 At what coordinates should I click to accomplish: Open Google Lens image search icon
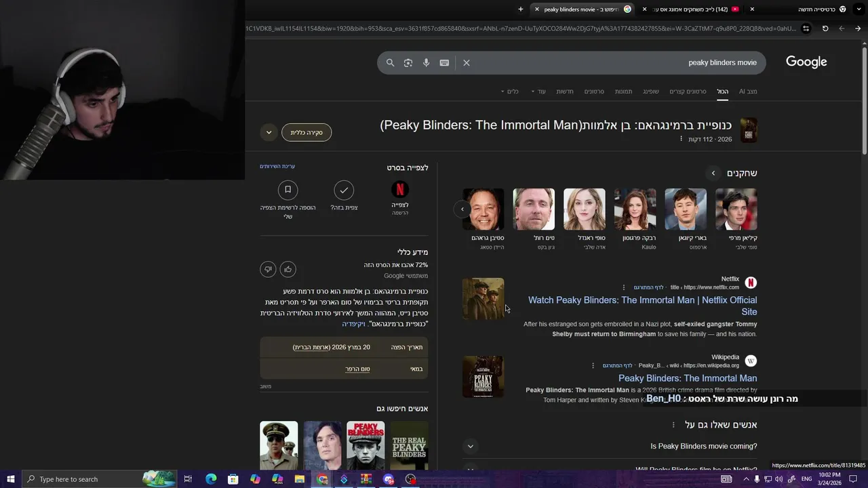[x=408, y=62]
